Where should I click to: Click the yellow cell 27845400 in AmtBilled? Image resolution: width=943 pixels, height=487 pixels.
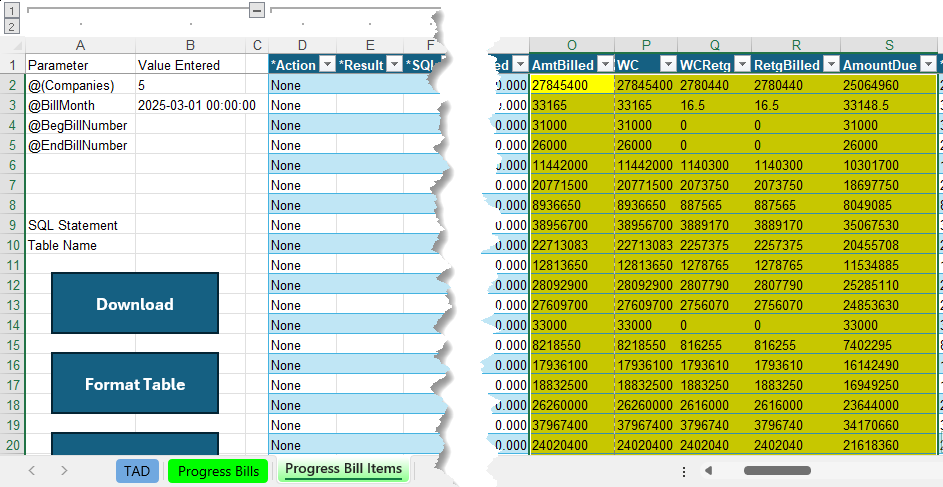pyautogui.click(x=572, y=85)
